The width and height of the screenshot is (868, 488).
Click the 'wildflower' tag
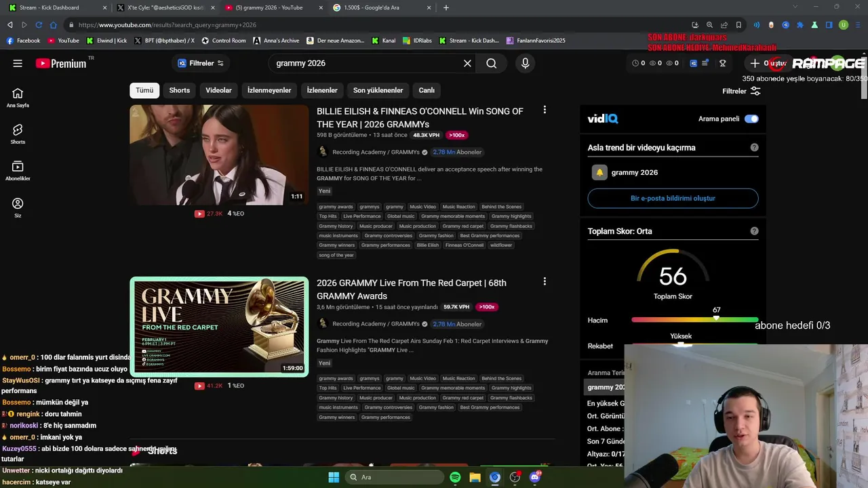coord(501,245)
